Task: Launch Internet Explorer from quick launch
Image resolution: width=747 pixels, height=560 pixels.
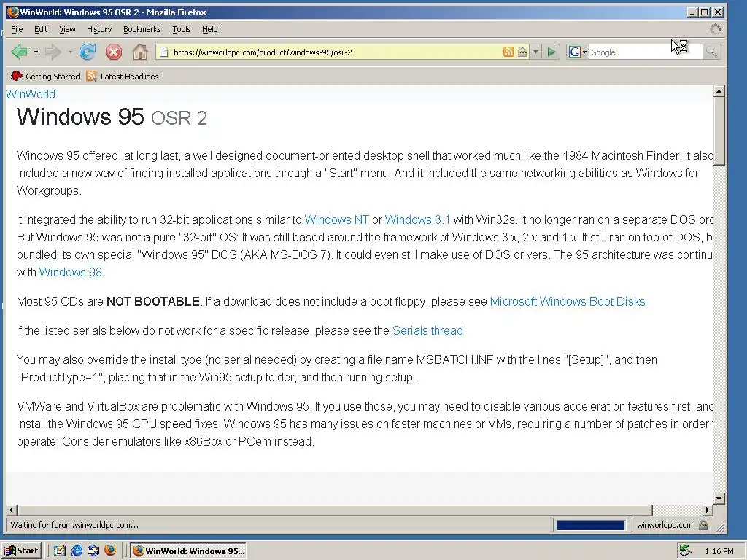Action: pos(76,551)
